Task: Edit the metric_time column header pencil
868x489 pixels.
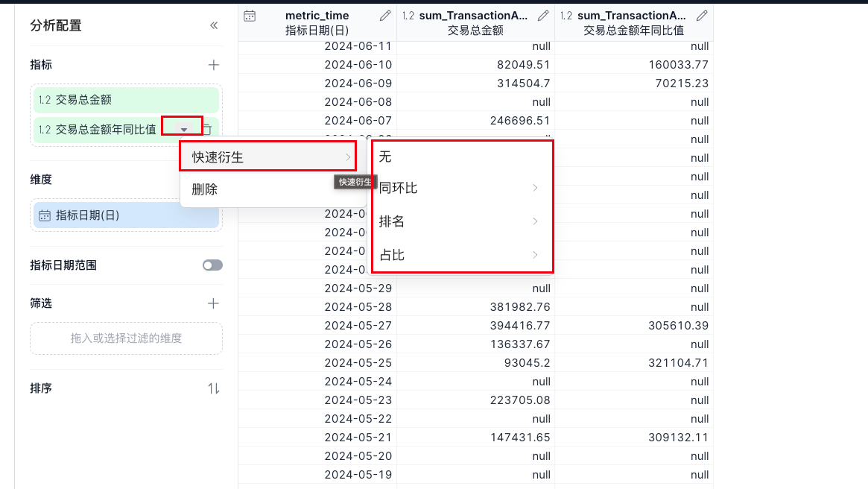Action: [x=385, y=16]
